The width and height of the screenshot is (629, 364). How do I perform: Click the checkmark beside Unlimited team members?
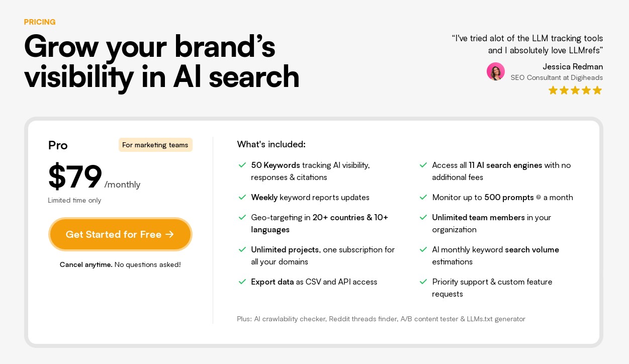click(x=423, y=217)
